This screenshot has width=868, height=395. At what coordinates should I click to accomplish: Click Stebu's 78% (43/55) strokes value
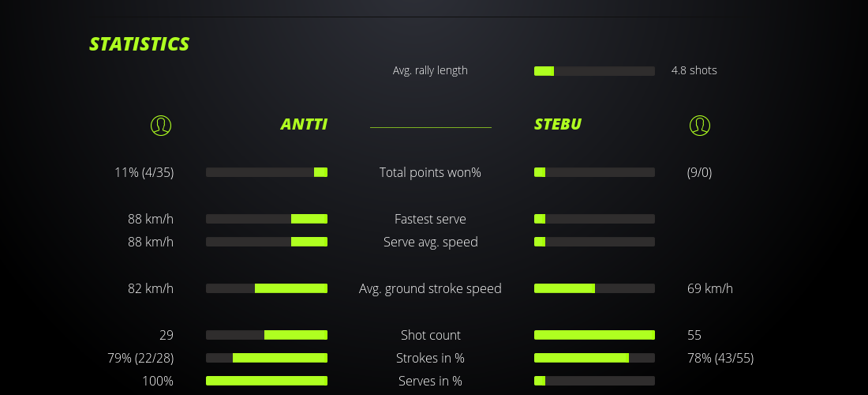click(720, 358)
